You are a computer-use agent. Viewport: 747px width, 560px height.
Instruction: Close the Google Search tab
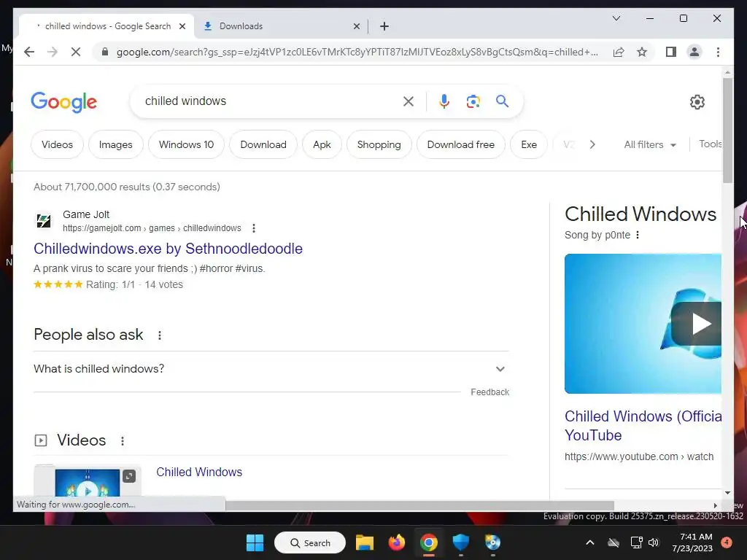tap(182, 26)
